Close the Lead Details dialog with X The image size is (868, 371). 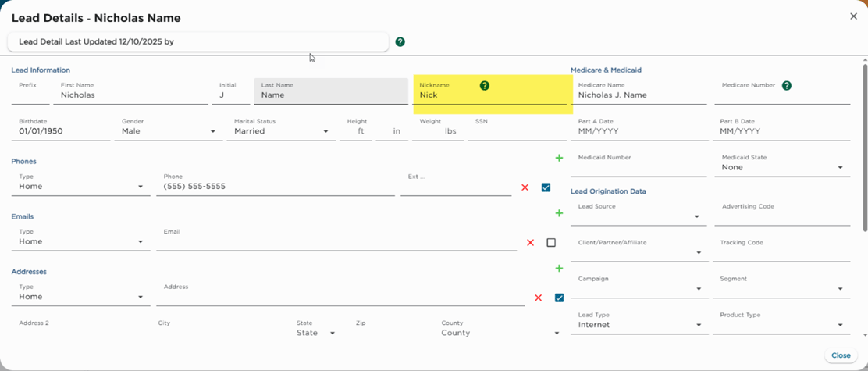(853, 16)
